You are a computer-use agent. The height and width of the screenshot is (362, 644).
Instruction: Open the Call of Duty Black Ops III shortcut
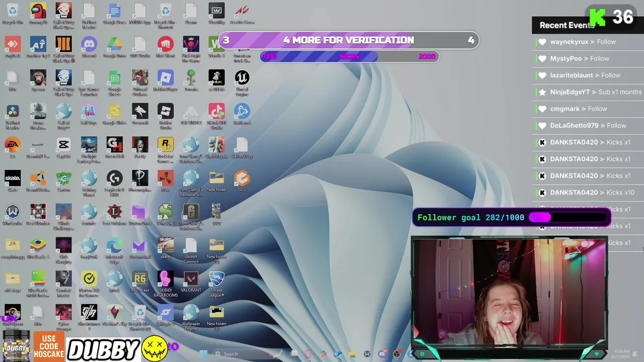(x=63, y=50)
